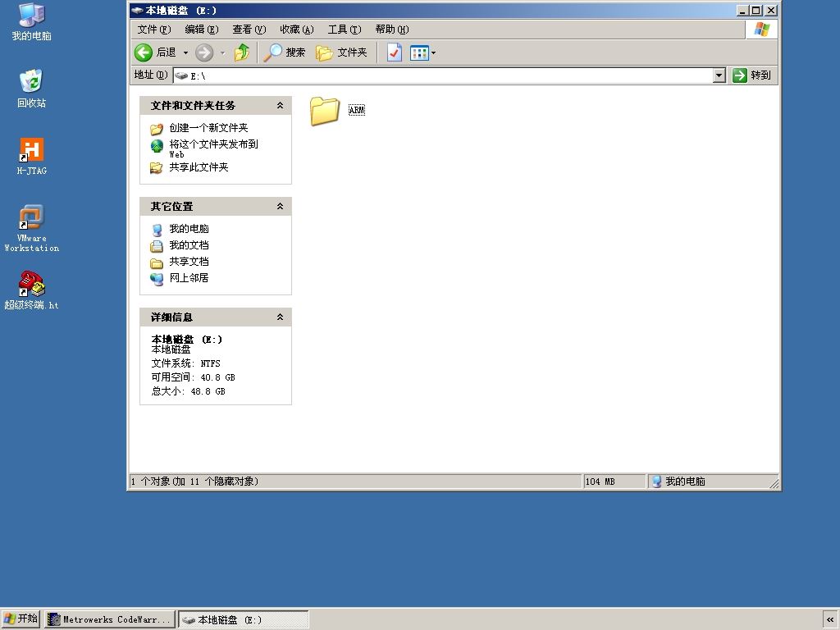Click 创建一个新文件夹 link

pos(208,128)
